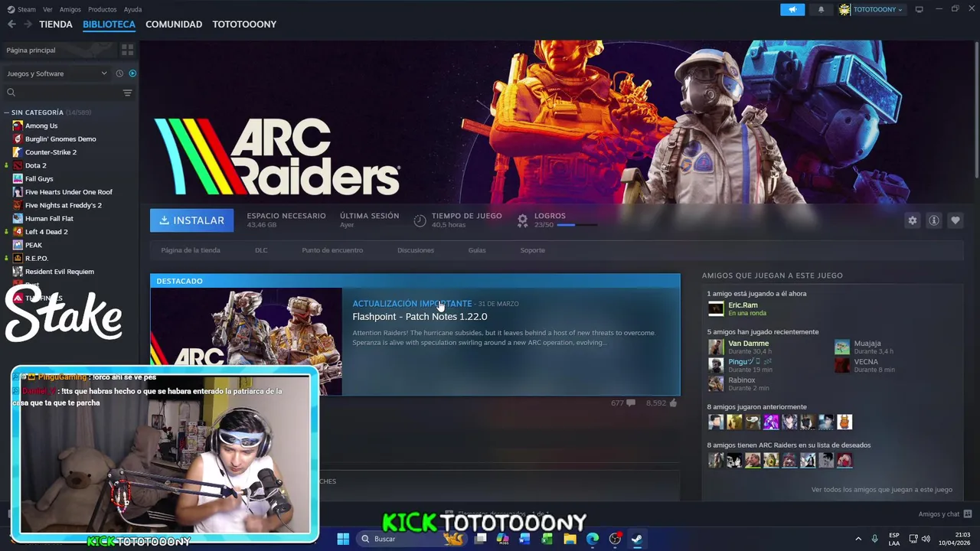Click the achievements progress bar
Viewport: 980px width, 551px height.
tap(577, 225)
